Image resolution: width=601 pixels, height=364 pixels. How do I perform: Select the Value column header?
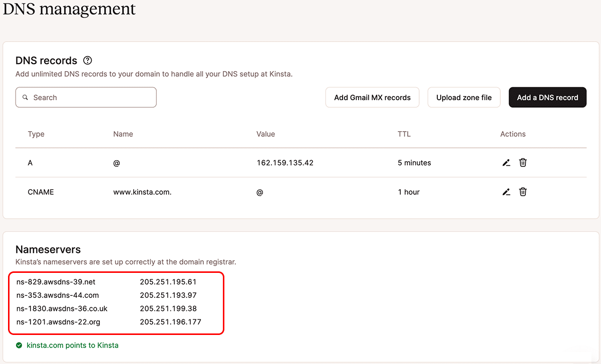tap(266, 134)
